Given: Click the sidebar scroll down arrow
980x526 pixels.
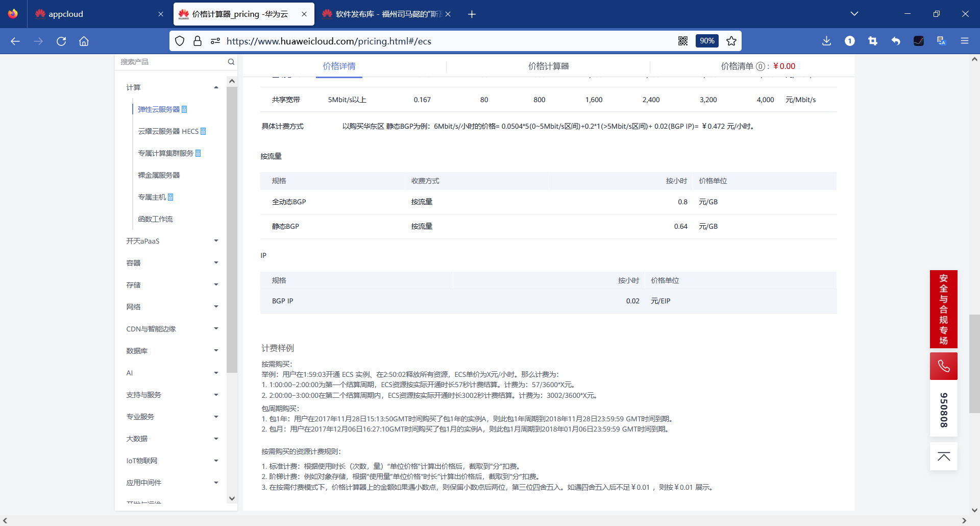Looking at the screenshot, I should (x=232, y=498).
